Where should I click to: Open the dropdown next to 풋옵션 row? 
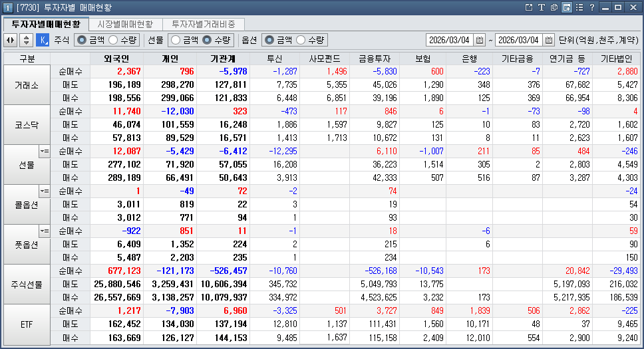pyautogui.click(x=45, y=231)
